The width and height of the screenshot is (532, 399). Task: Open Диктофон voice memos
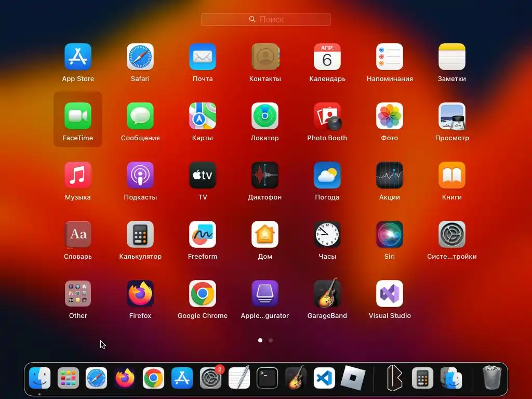(x=265, y=175)
